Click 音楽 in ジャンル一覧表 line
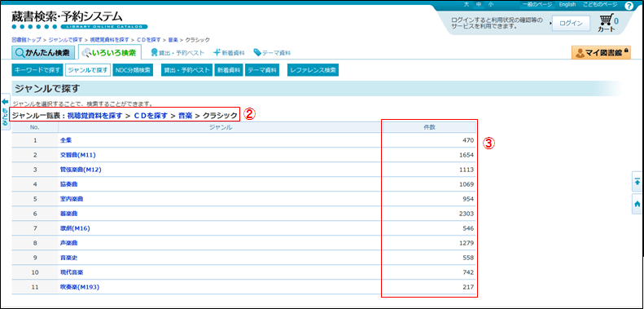The width and height of the screenshot is (644, 309). [x=186, y=116]
